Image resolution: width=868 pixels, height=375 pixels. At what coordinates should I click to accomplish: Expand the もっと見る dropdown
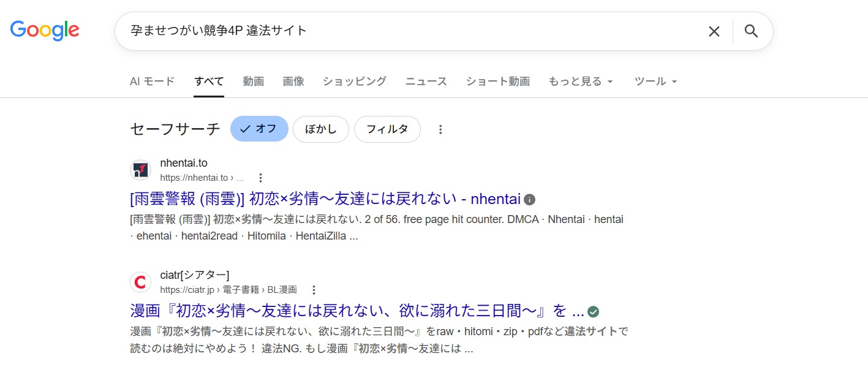[581, 81]
